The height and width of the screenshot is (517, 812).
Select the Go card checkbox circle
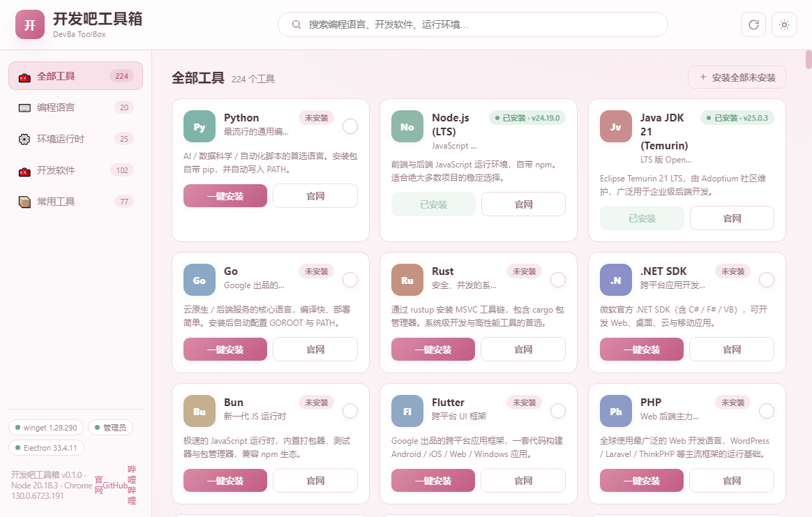(x=350, y=280)
